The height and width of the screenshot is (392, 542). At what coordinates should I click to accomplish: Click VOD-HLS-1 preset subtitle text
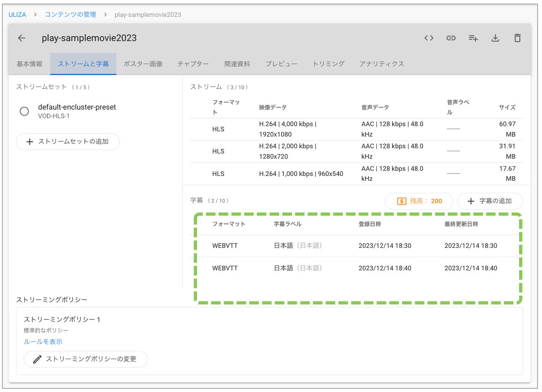[54, 116]
